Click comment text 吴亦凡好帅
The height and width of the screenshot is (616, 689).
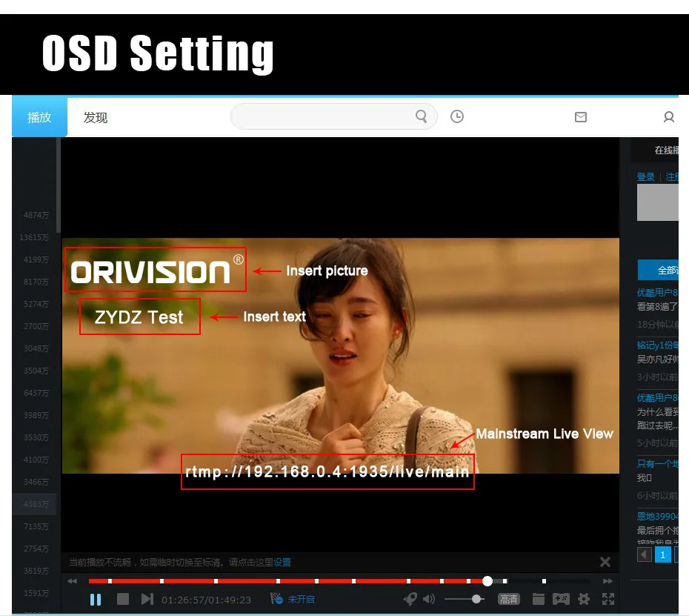pyautogui.click(x=657, y=360)
